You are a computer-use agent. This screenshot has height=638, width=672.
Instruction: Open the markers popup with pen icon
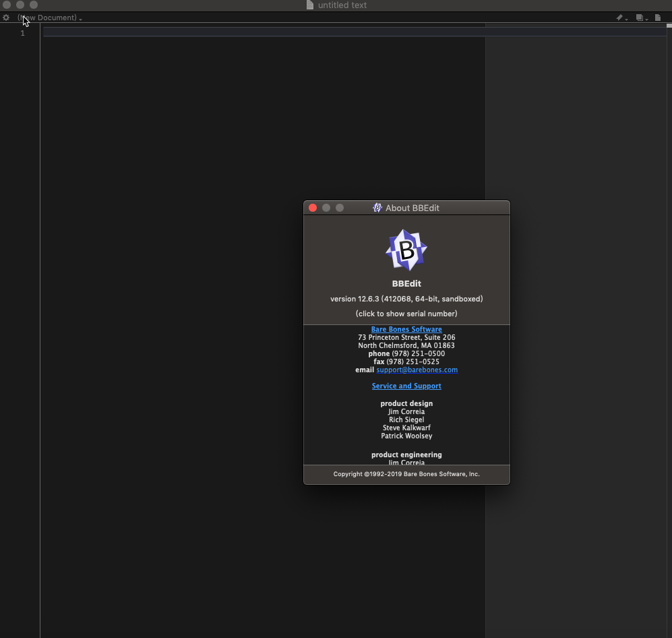pos(621,18)
